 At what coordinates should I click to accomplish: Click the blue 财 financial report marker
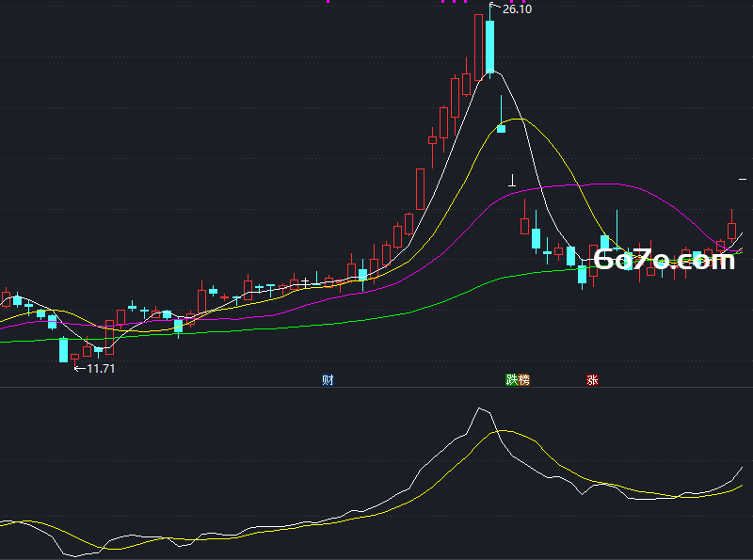tap(328, 380)
